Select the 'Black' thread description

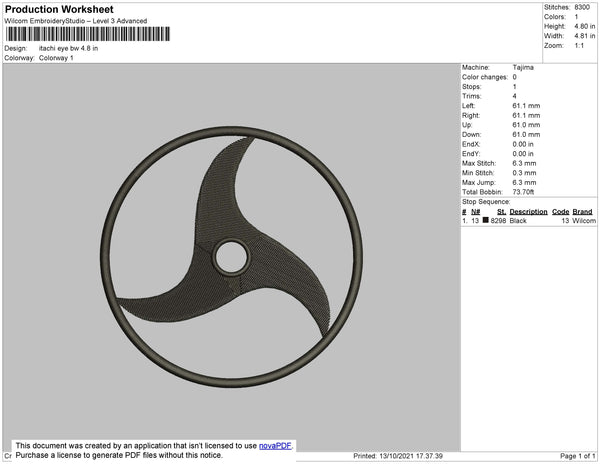tap(518, 221)
